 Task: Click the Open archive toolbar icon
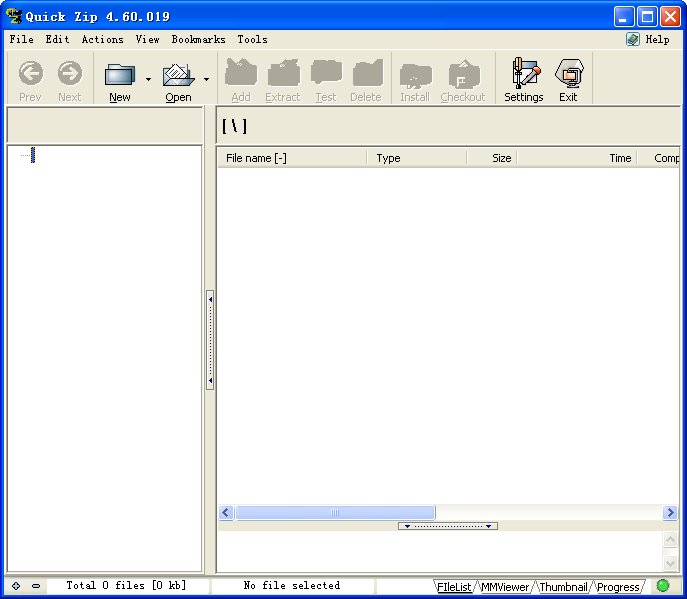(178, 75)
